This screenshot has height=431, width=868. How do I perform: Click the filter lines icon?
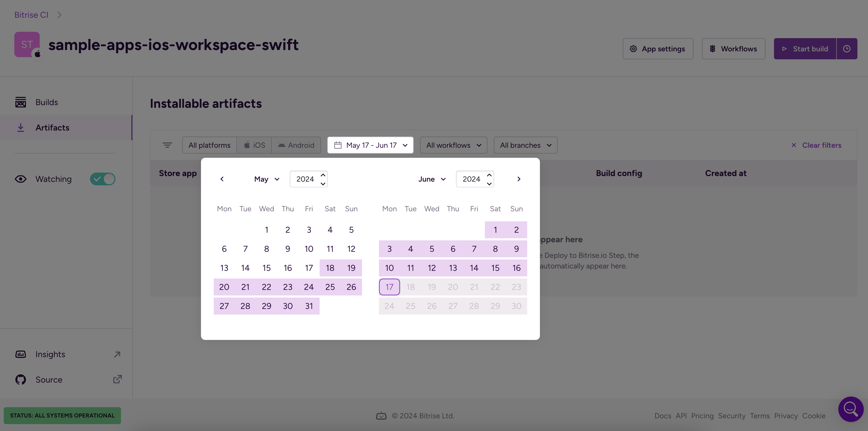[167, 145]
